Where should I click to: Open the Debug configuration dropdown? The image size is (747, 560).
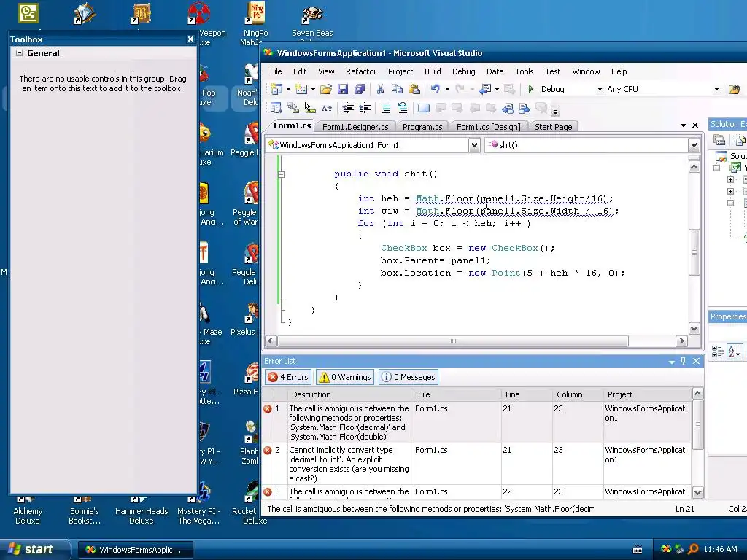coord(600,89)
